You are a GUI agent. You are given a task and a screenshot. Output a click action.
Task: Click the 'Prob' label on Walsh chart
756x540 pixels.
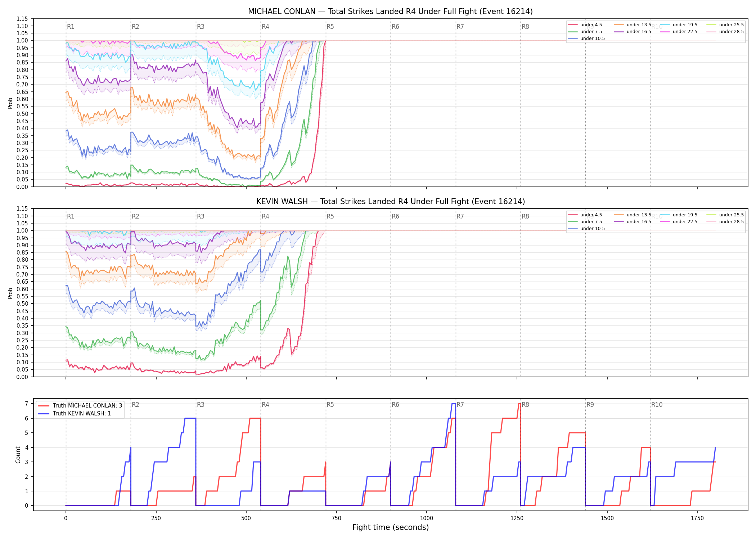[x=10, y=293]
